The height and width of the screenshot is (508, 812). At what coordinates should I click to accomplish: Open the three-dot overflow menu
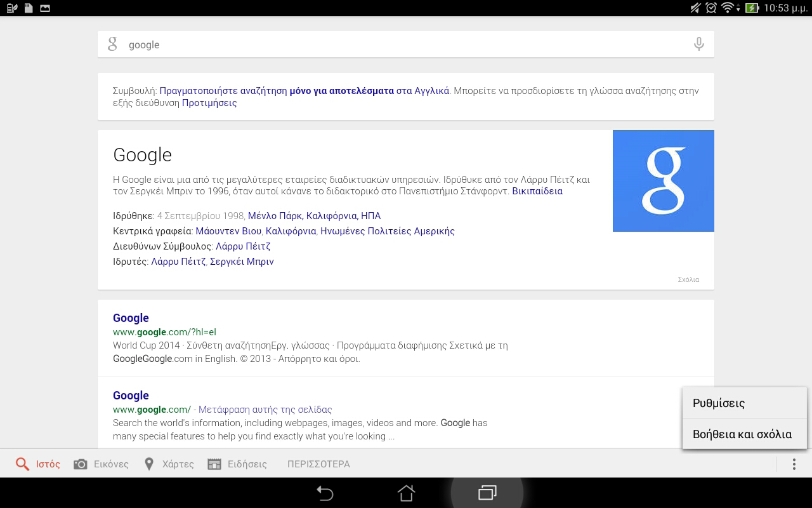794,464
